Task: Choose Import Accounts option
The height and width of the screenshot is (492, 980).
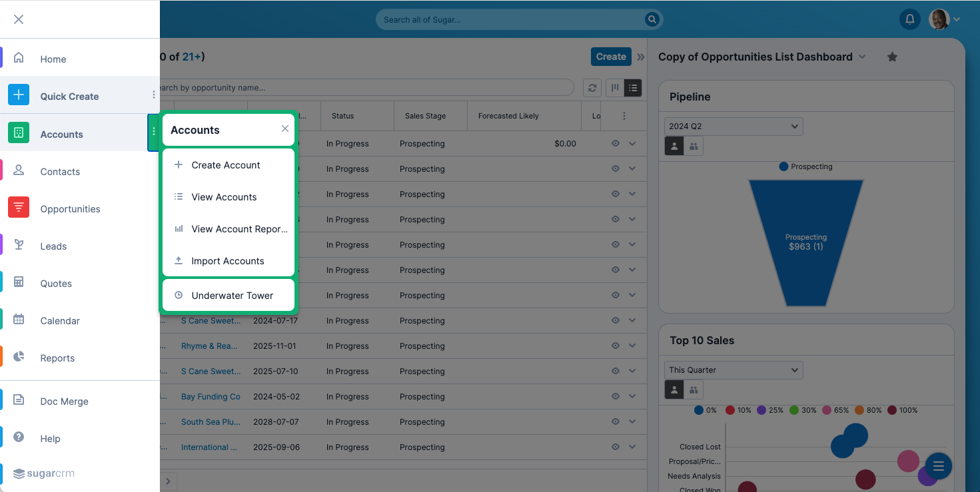Action: point(229,261)
